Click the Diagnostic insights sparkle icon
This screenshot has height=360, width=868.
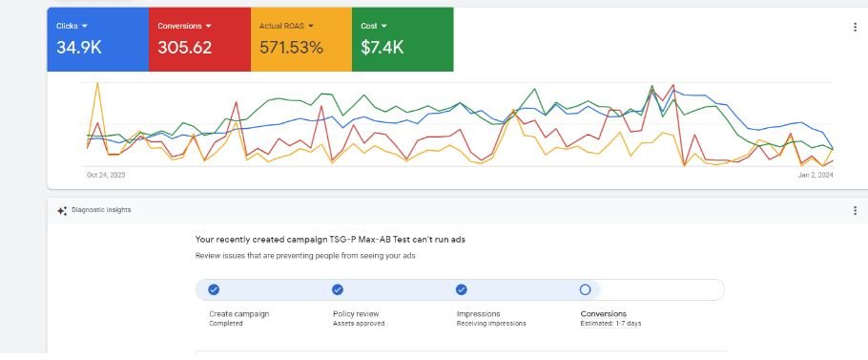[x=62, y=210]
